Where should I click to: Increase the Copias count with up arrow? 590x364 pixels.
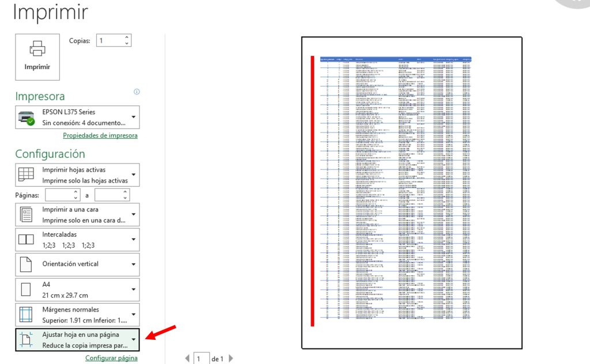[x=126, y=37]
